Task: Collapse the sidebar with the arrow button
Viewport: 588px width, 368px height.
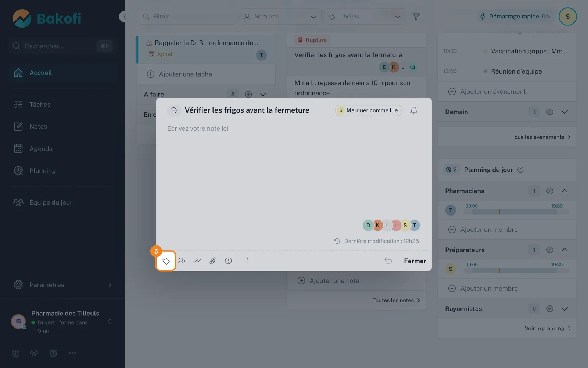Action: point(124,17)
